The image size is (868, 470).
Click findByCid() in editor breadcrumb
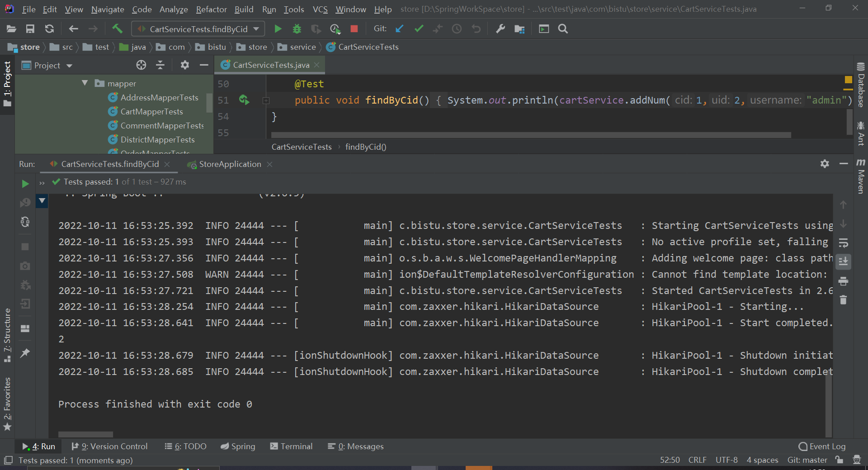tap(366, 147)
